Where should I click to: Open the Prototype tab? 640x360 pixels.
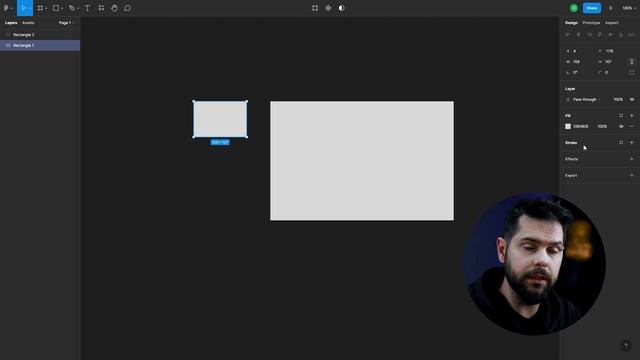(x=591, y=23)
